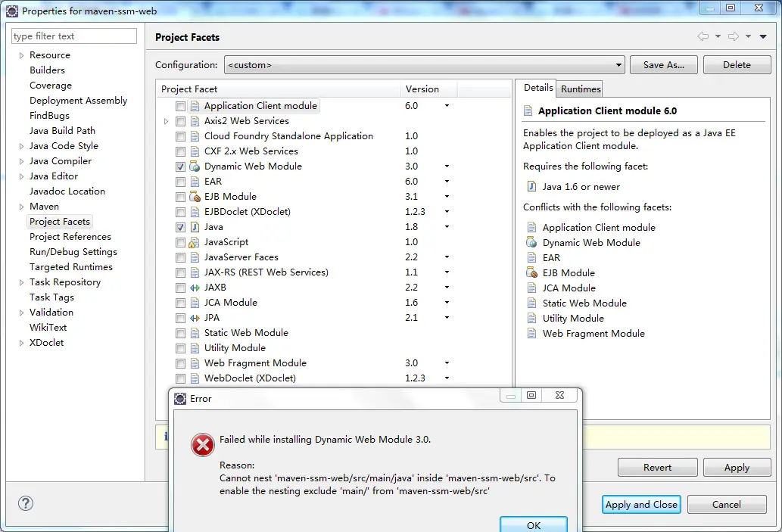Viewport: 782px width, 532px height.
Task: Select Run/Debug Settings in the sidebar
Action: (x=73, y=252)
